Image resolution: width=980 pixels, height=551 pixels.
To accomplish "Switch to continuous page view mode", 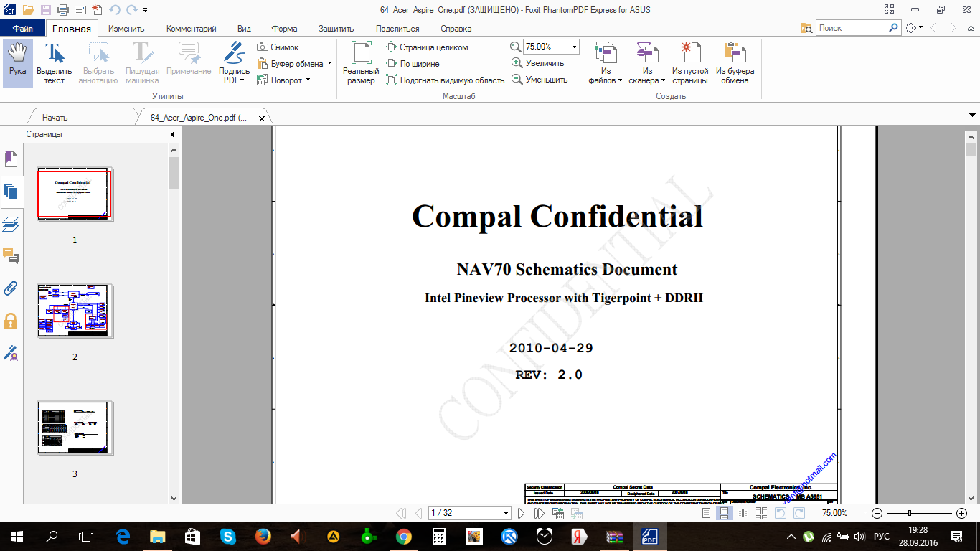I will (725, 513).
